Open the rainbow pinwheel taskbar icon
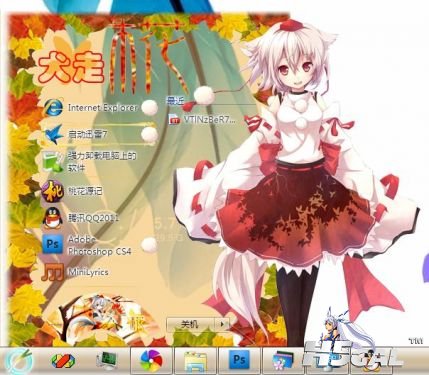429x375 pixels. (151, 361)
